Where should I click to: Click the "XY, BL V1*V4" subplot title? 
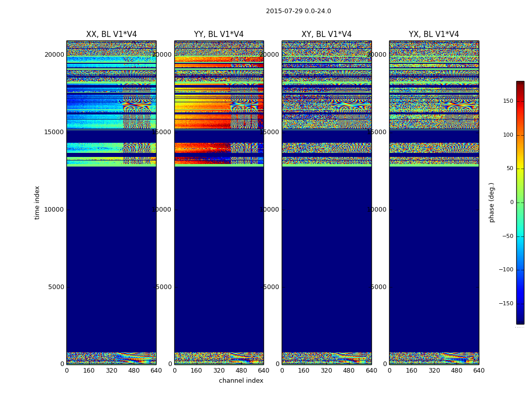(x=326, y=34)
